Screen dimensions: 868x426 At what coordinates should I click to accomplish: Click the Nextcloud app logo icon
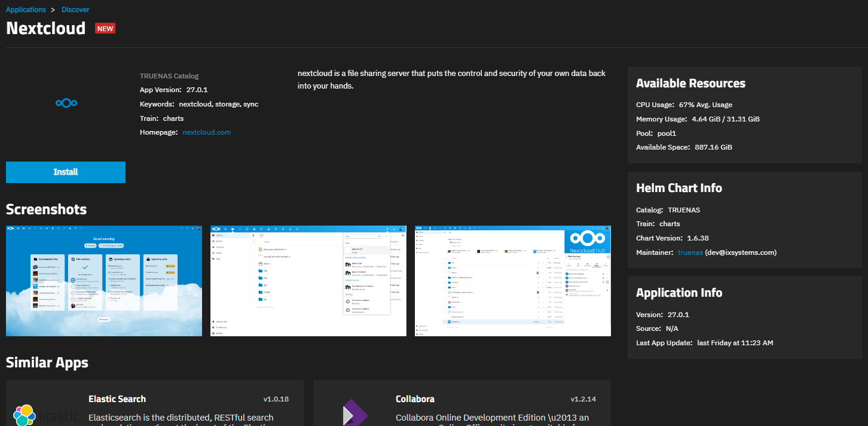coord(66,104)
